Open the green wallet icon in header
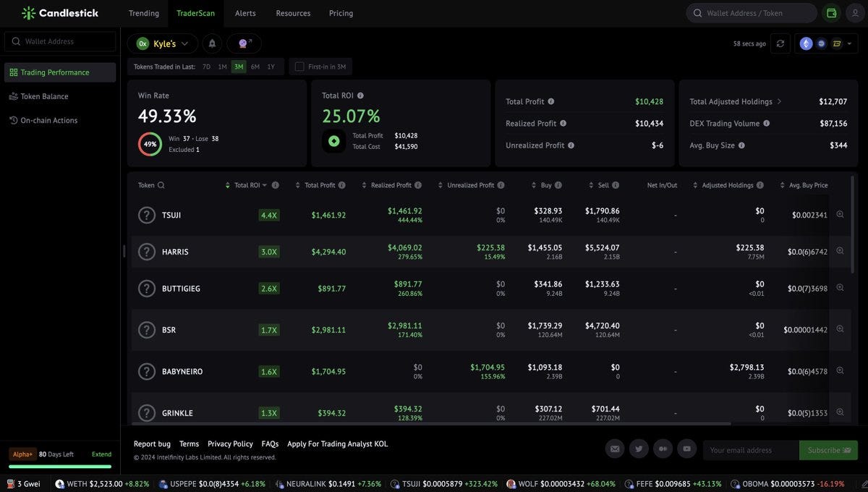This screenshot has width=868, height=492. click(x=832, y=13)
